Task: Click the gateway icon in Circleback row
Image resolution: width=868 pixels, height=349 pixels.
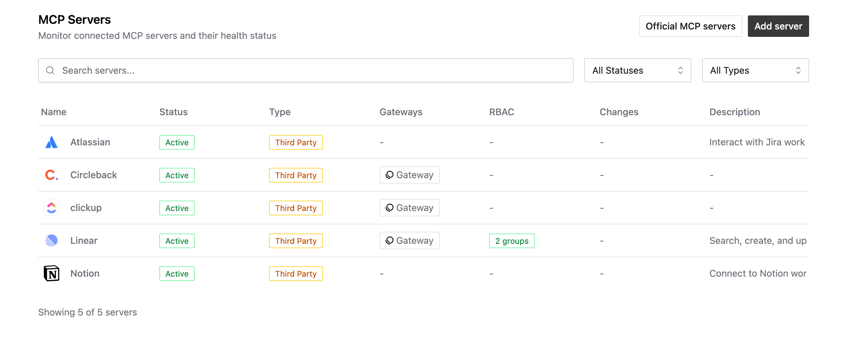Action: 389,175
